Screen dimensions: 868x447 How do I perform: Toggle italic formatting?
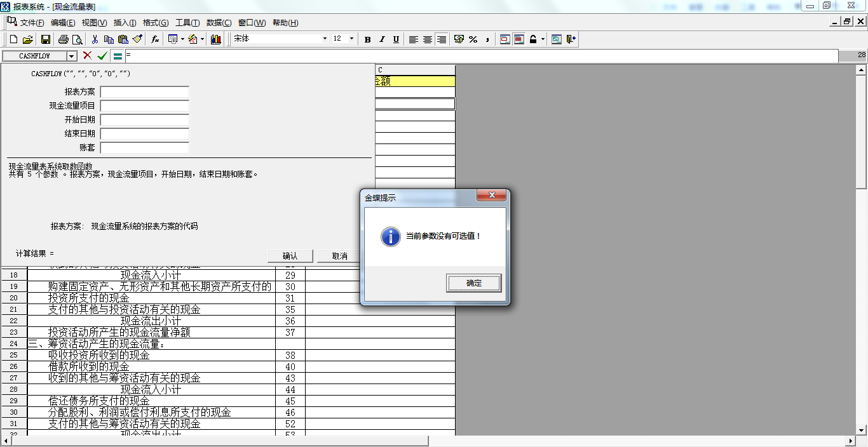pyautogui.click(x=382, y=39)
